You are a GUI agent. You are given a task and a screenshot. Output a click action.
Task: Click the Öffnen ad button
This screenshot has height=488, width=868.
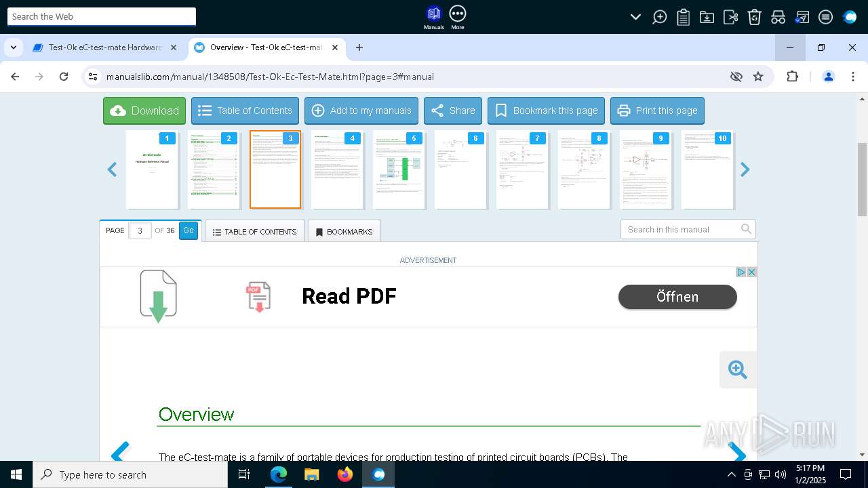click(x=677, y=297)
